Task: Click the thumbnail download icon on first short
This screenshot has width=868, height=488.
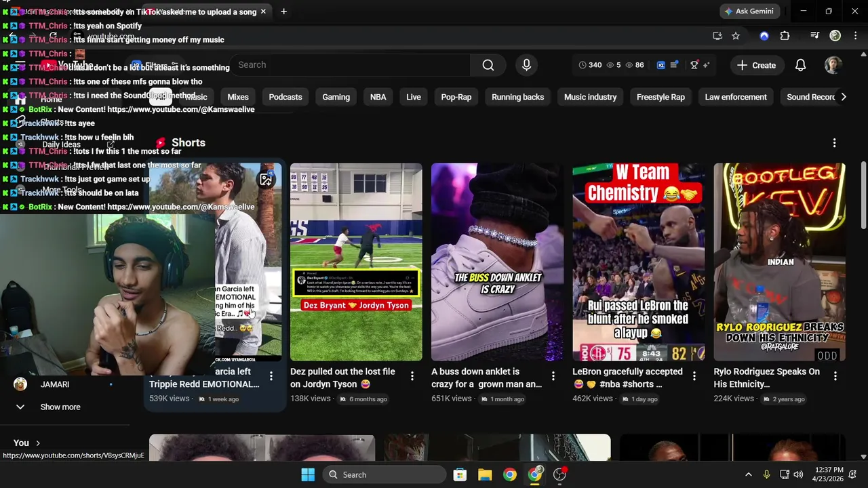Action: [266, 180]
